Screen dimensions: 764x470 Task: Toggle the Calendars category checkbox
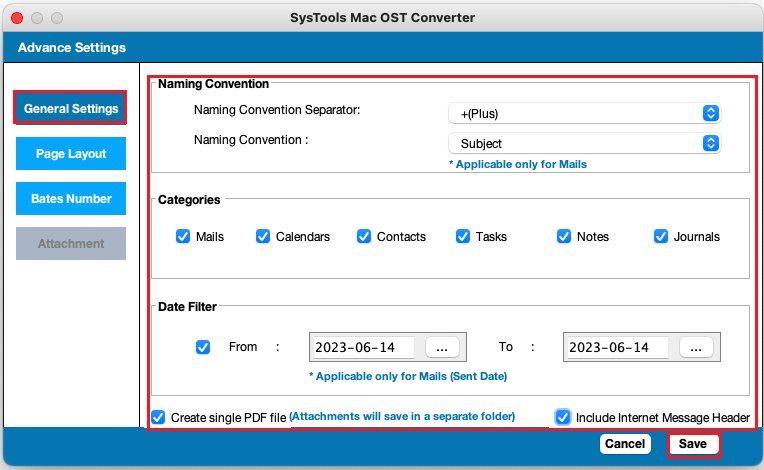(263, 236)
